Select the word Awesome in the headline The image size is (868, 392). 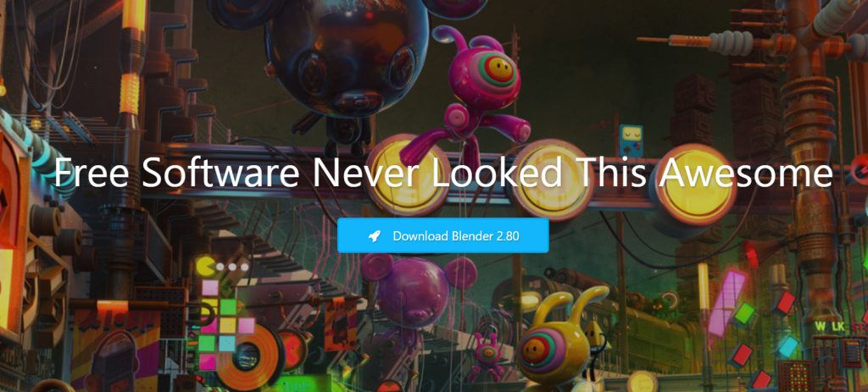(x=746, y=172)
